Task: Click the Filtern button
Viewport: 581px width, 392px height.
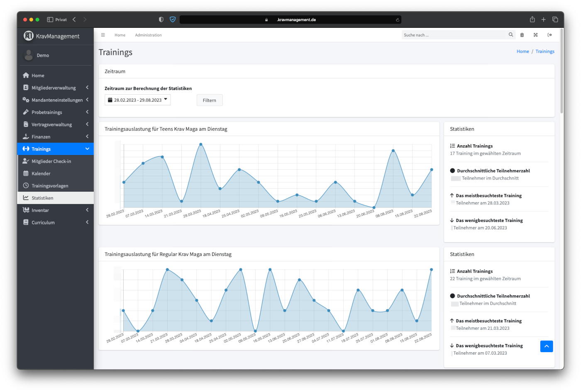Action: (210, 100)
